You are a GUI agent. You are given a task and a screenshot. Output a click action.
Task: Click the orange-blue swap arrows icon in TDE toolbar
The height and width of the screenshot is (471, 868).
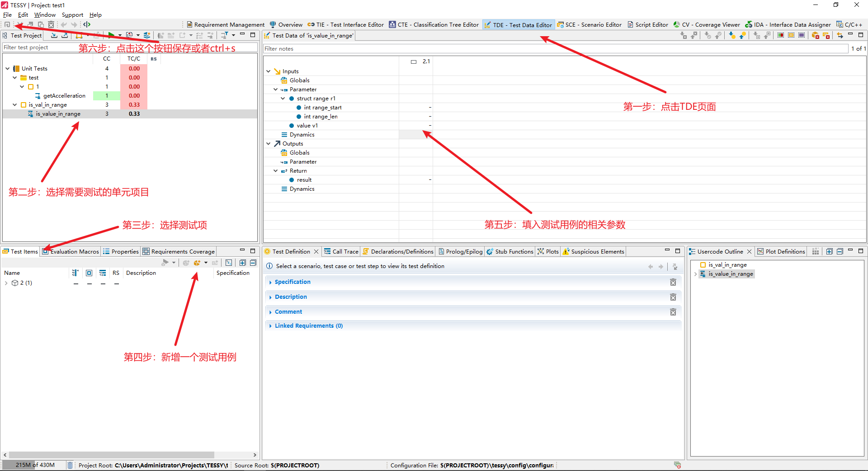pos(840,35)
